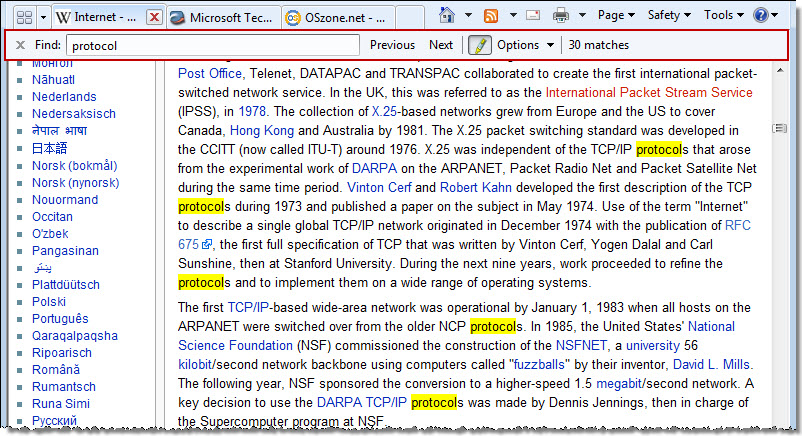Follow the Hong Kong link
Image resolution: width=802 pixels, height=436 pixels.
coord(262,130)
